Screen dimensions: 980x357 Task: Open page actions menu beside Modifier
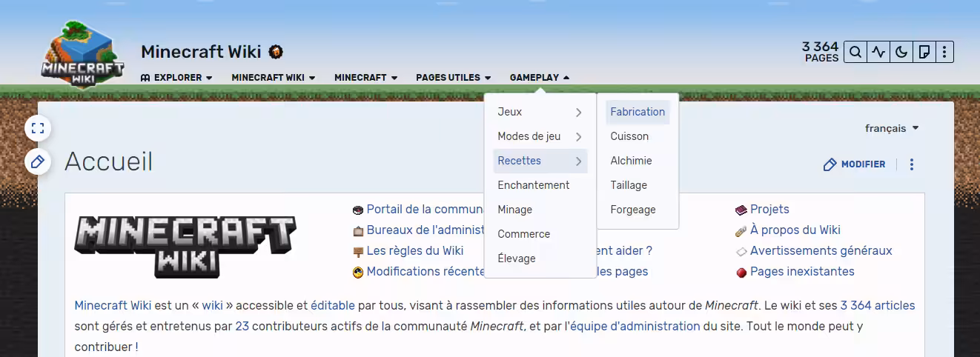(912, 164)
